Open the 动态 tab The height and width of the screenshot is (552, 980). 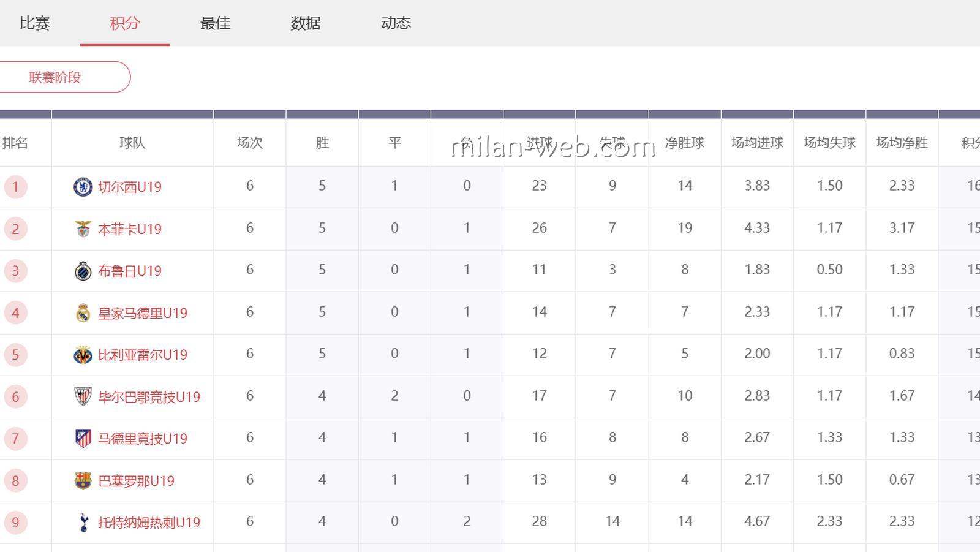point(396,23)
